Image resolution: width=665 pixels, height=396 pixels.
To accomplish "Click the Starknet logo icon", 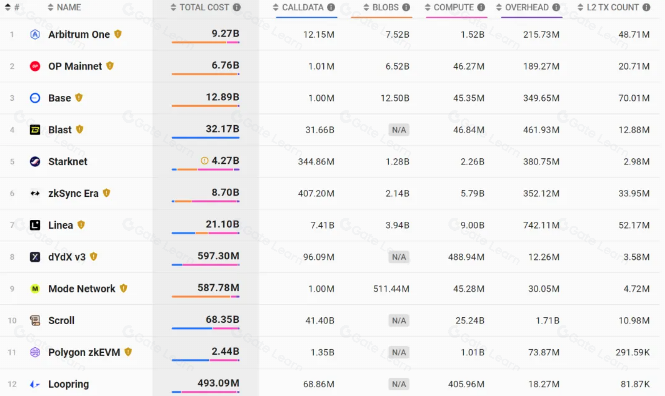I will click(35, 162).
